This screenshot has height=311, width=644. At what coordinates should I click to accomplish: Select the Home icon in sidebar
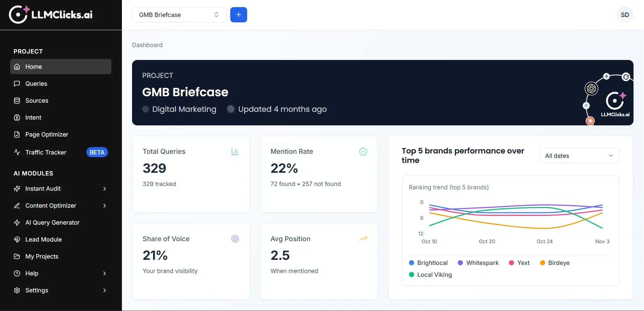point(17,66)
